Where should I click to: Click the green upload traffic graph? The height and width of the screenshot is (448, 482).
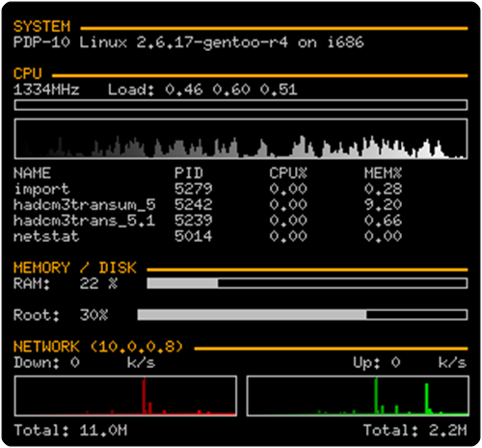point(358,396)
